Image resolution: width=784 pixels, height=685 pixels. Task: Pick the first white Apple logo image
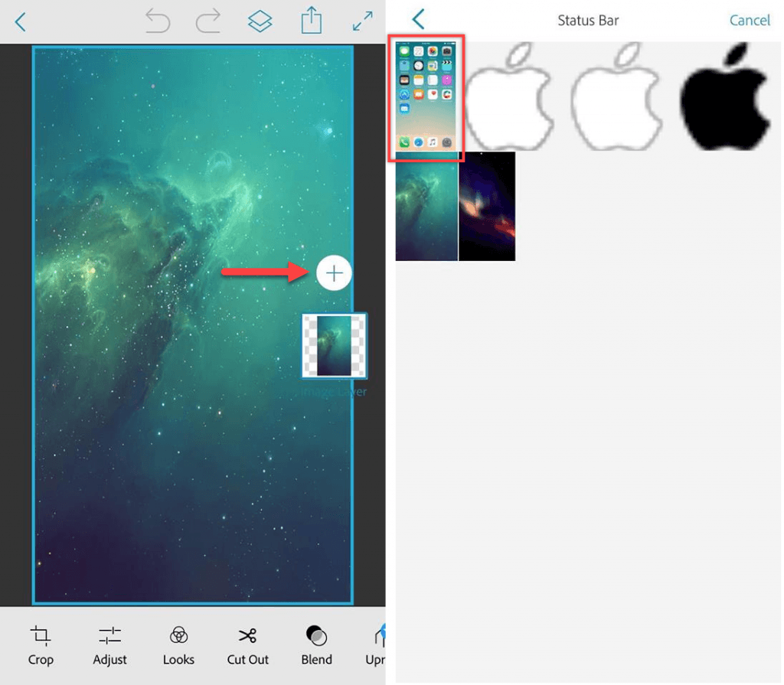point(509,96)
